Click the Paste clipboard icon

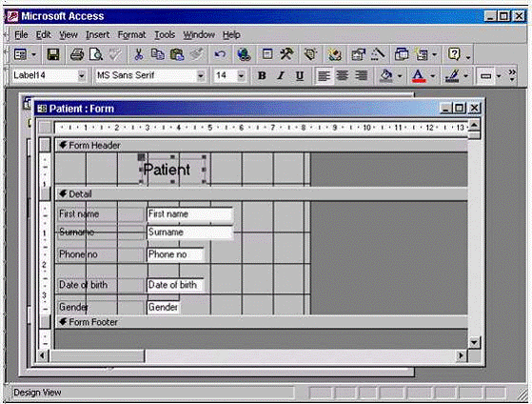click(x=177, y=54)
